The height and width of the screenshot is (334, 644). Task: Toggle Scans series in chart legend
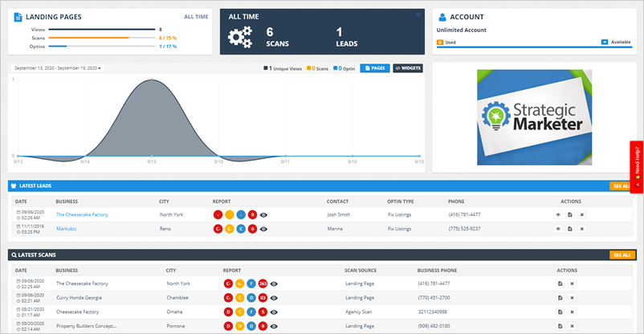pyautogui.click(x=308, y=68)
